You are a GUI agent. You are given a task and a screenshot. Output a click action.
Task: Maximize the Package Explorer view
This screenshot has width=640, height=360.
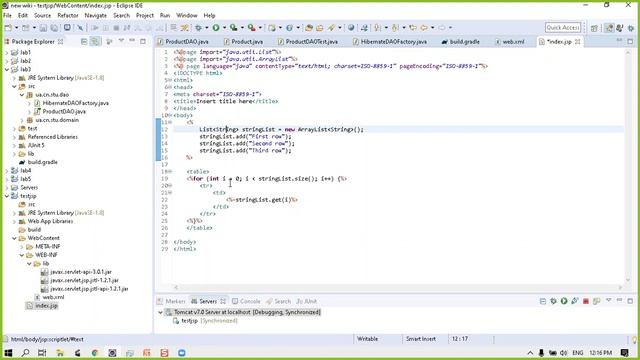pyautogui.click(x=143, y=41)
